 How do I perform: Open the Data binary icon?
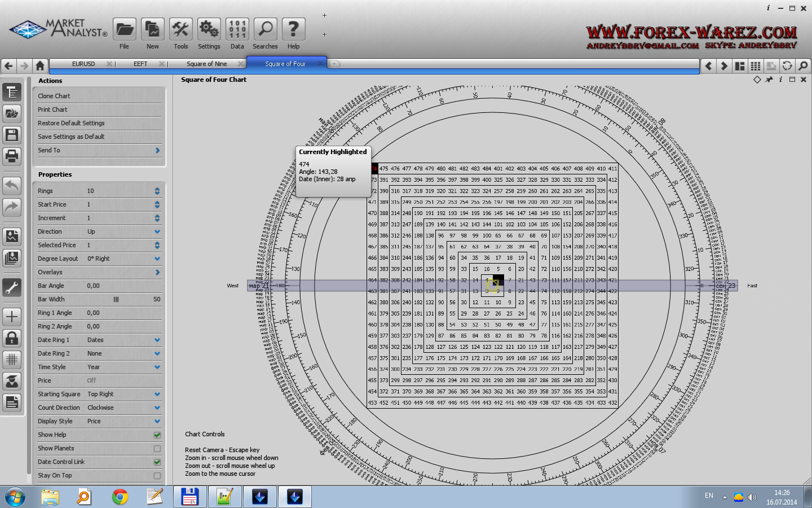click(237, 29)
